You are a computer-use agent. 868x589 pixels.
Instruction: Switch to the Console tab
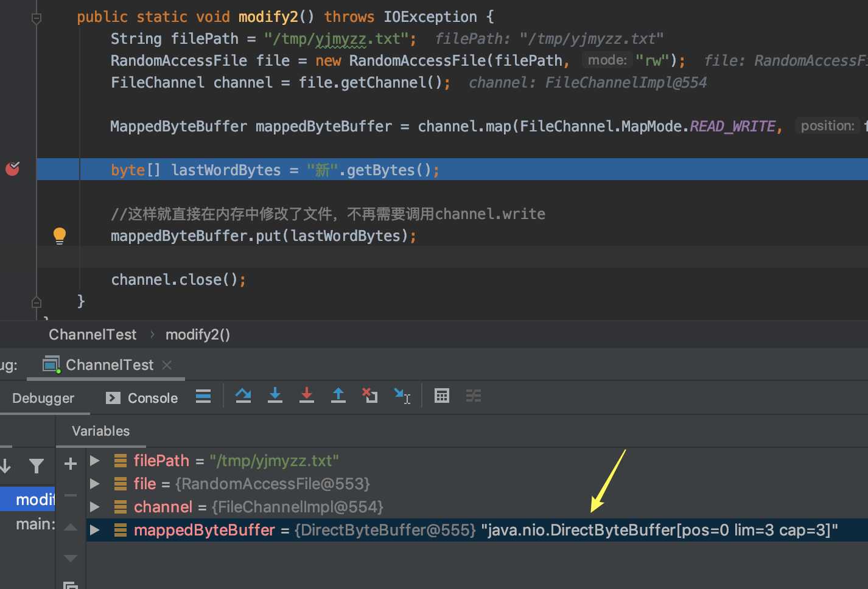(x=142, y=398)
